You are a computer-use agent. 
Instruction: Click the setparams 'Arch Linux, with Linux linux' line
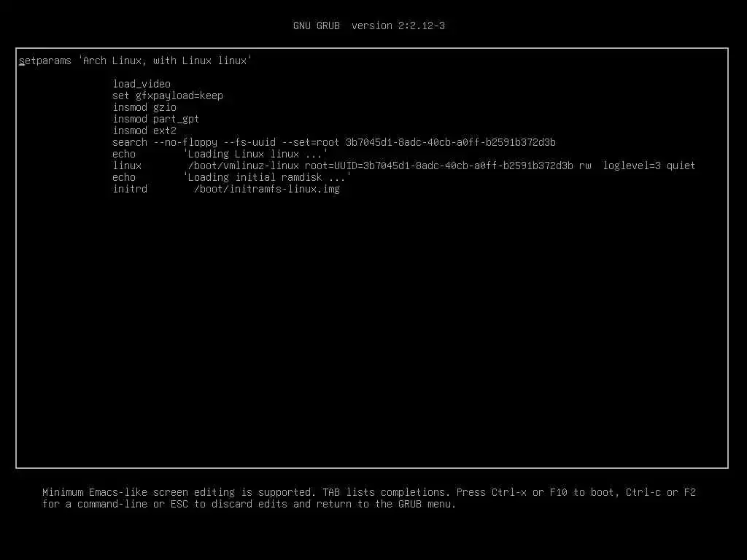(x=135, y=61)
